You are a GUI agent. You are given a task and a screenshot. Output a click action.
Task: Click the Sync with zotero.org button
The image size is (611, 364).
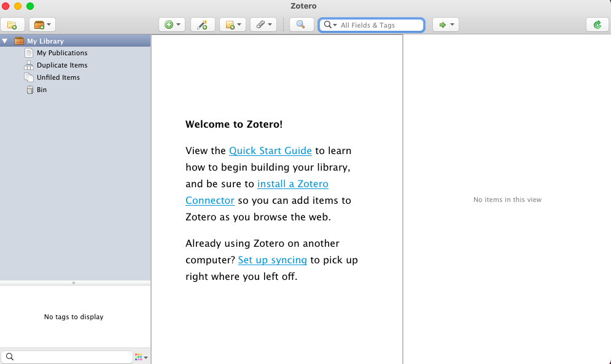(x=597, y=25)
